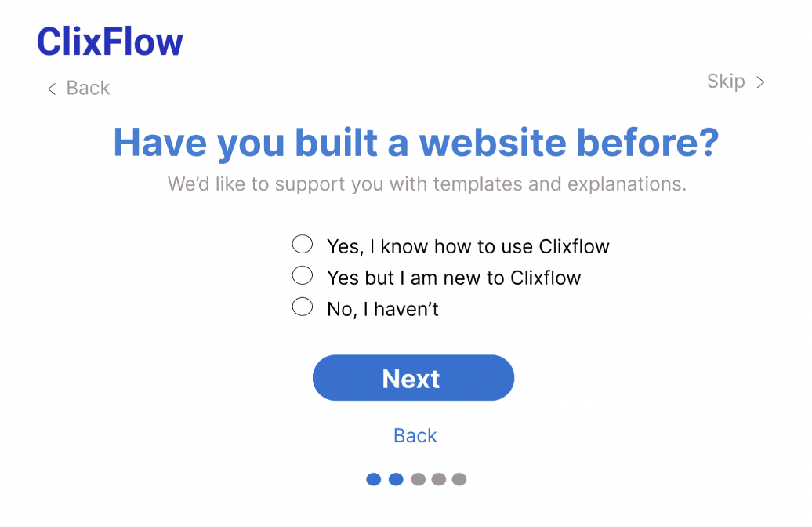812x527 pixels.
Task: Choose the "Yes but I am new to Clixflow" radio button
Action: [x=303, y=275]
